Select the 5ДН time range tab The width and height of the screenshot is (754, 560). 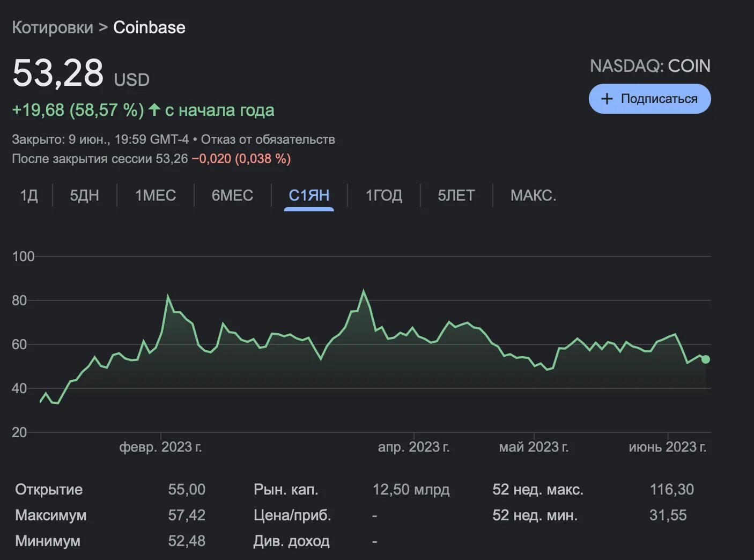(85, 195)
